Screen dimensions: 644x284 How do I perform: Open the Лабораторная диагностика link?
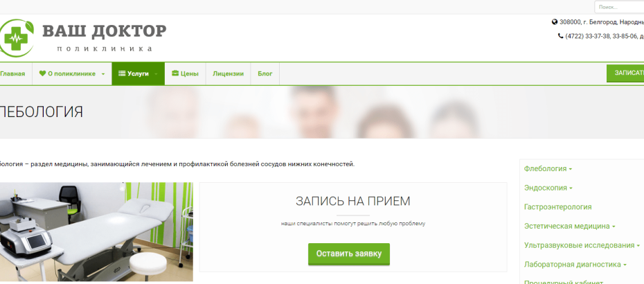[573, 265]
